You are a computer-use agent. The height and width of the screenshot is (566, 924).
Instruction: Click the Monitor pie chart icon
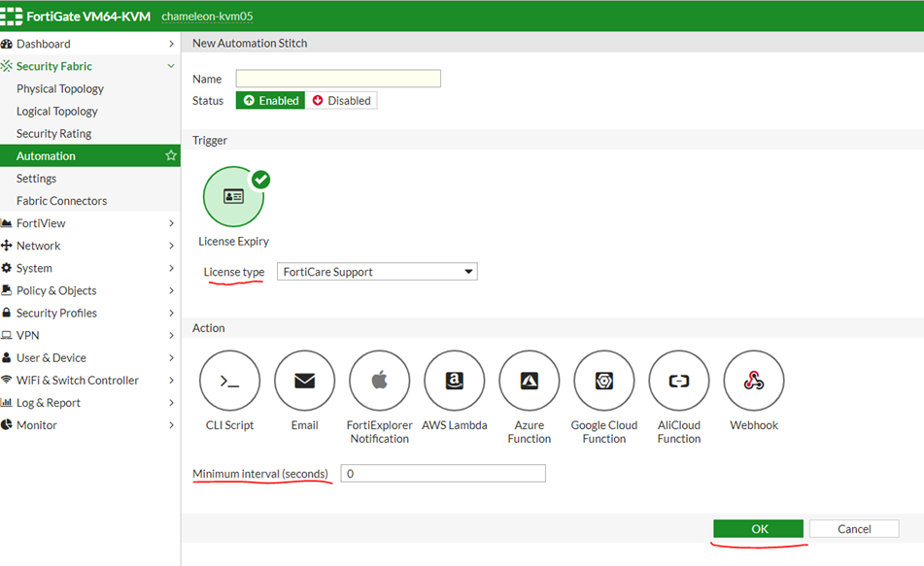tap(7, 424)
